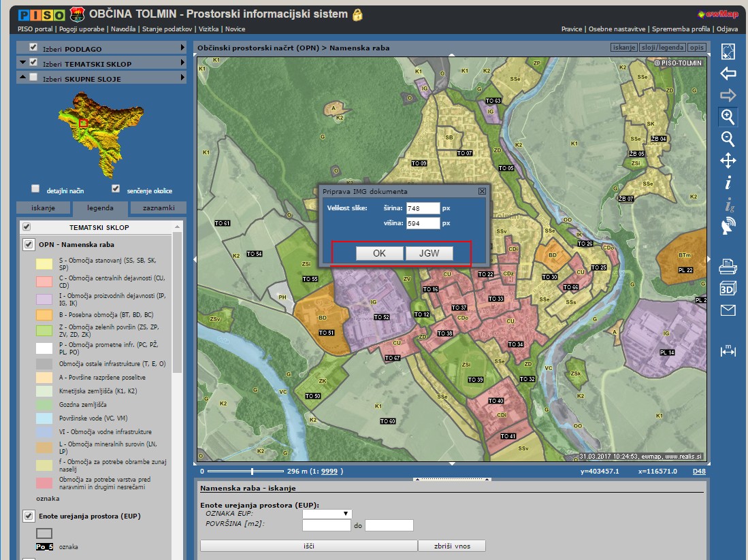Image resolution: width=748 pixels, height=560 pixels.
Task: Select the zoom in magnifier tool
Action: point(728,116)
